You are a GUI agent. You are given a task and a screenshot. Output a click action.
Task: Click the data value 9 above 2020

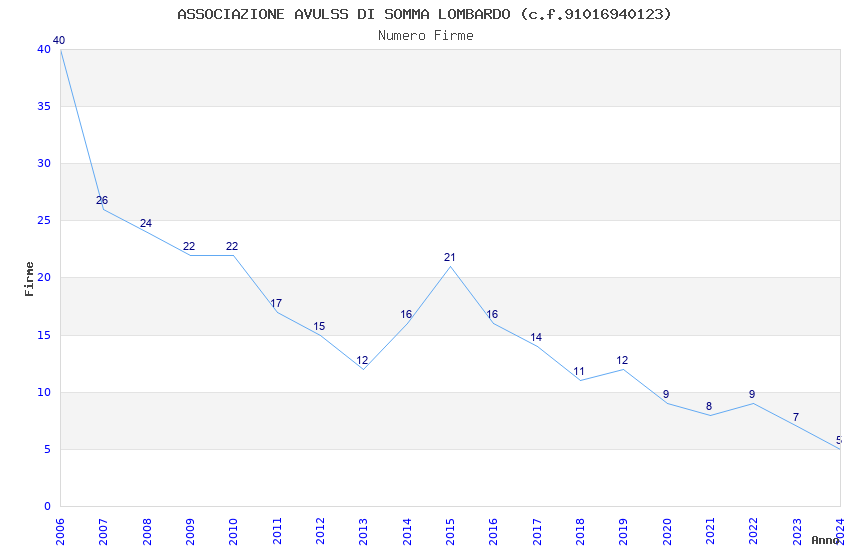[x=666, y=394]
